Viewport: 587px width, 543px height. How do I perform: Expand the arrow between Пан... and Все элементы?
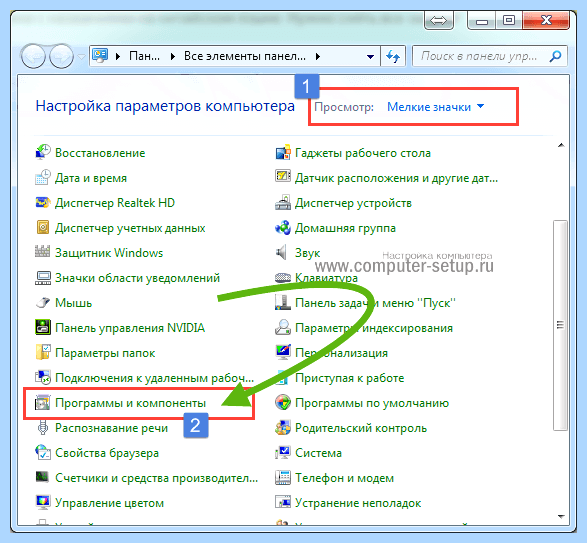173,57
